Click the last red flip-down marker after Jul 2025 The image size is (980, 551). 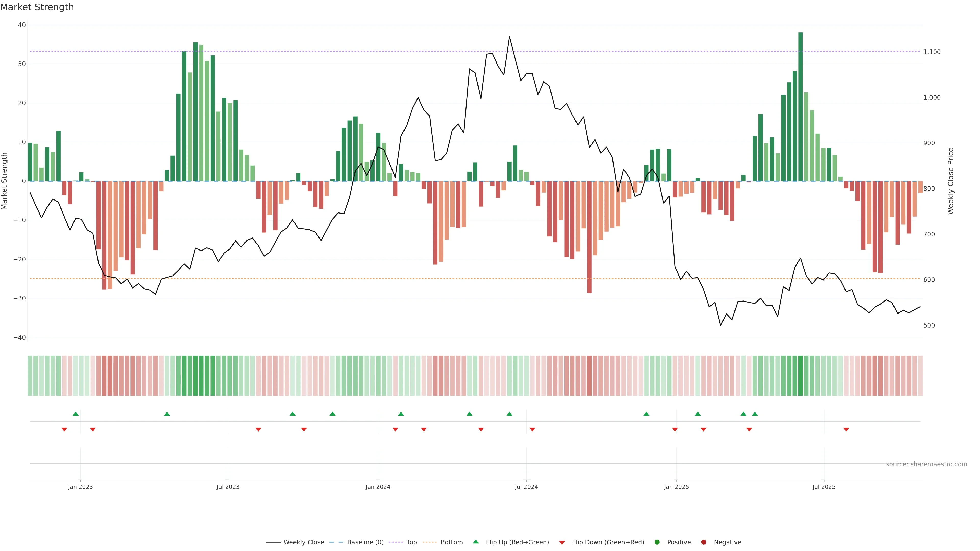click(846, 429)
